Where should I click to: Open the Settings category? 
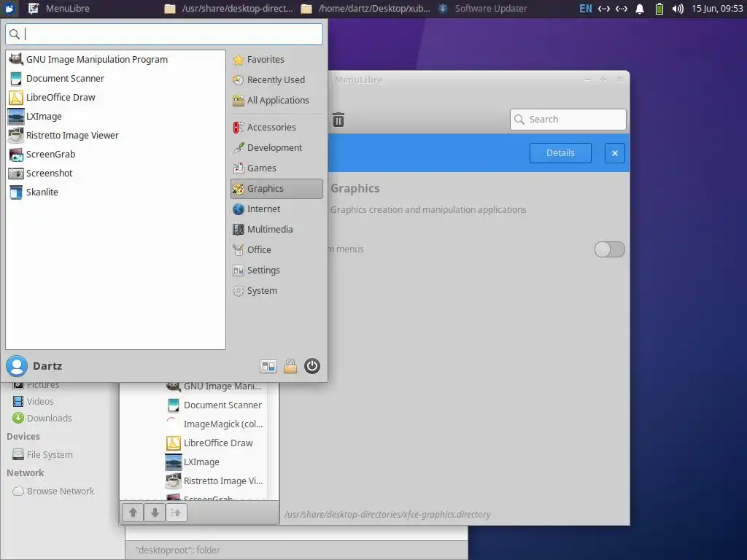(x=276, y=271)
